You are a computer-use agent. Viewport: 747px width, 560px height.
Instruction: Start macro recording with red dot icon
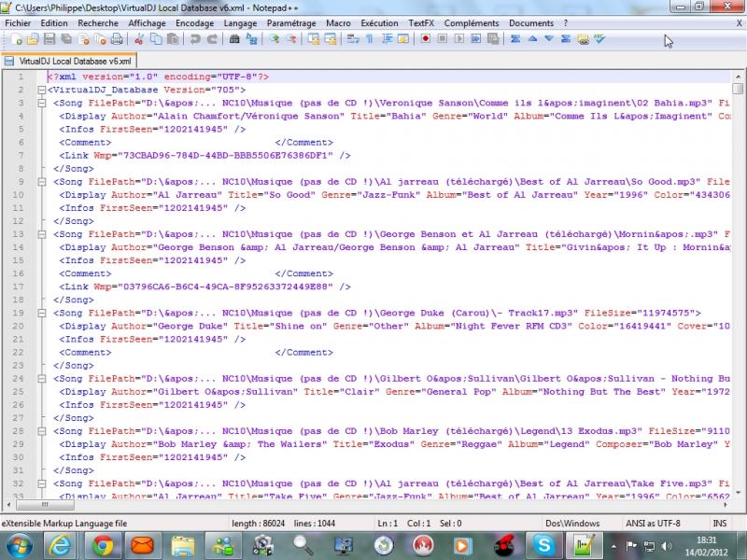pos(425,39)
